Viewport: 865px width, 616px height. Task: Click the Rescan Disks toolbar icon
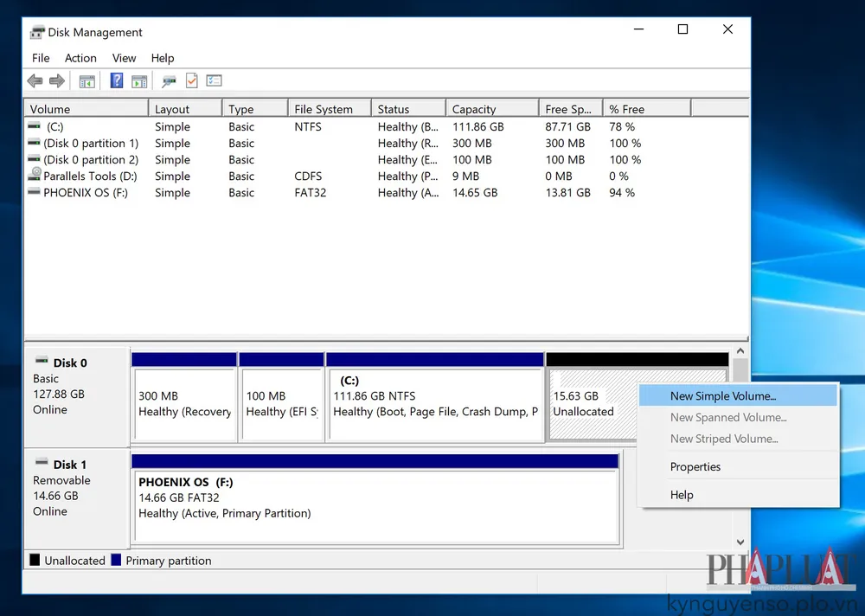coord(169,81)
